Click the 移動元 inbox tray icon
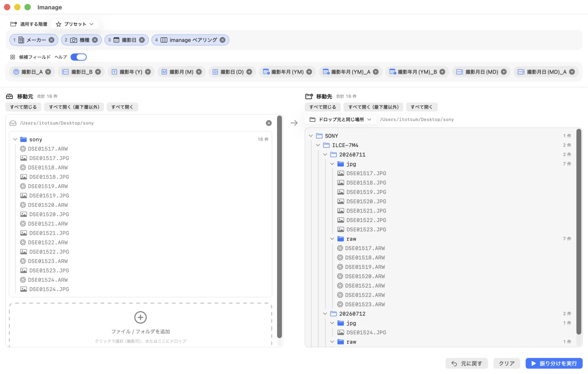The image size is (588, 374). [10, 96]
